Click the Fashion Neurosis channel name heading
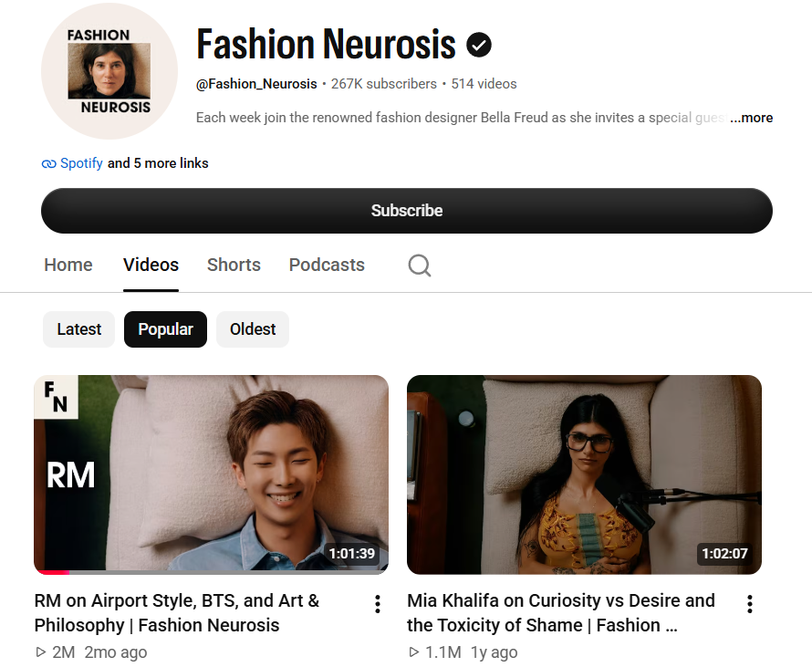812x667 pixels. [x=326, y=45]
